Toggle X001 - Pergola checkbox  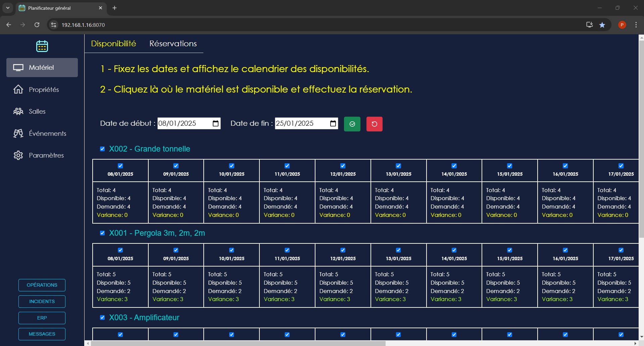pos(102,233)
